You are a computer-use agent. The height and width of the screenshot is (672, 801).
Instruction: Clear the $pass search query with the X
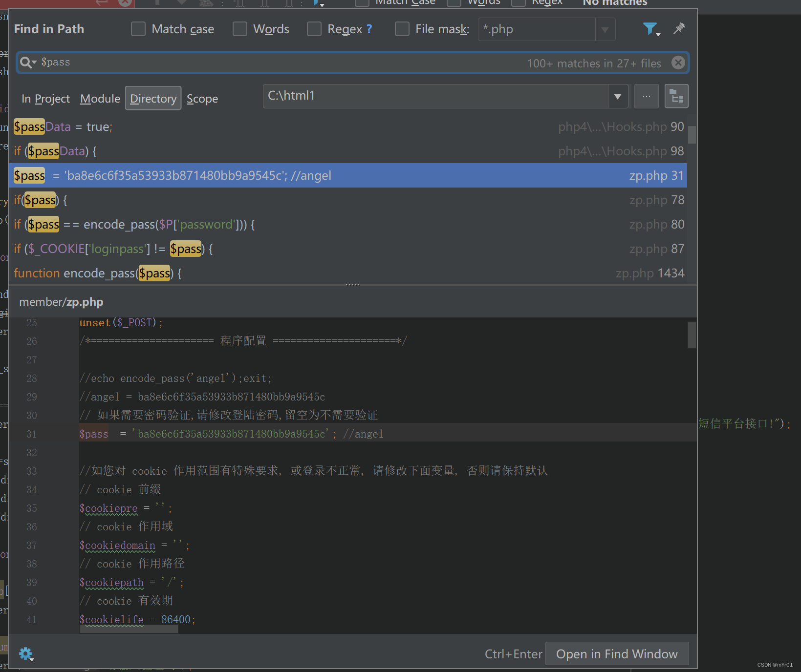point(678,62)
